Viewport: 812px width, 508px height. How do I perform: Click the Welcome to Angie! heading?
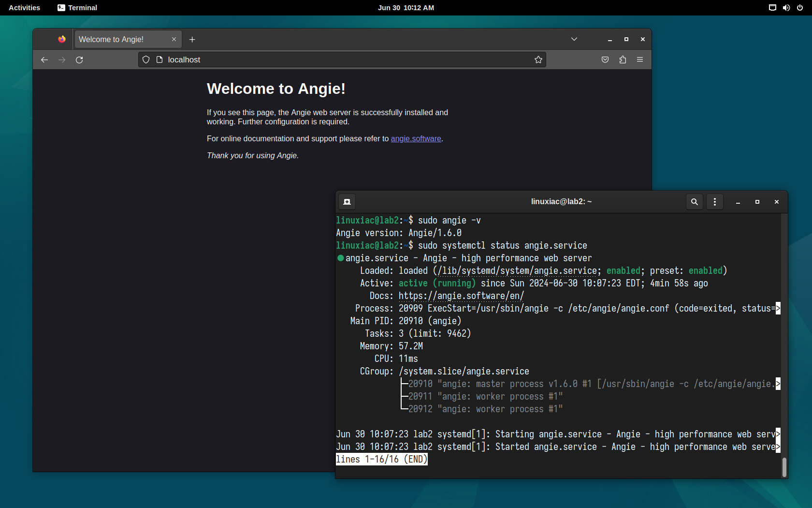276,89
